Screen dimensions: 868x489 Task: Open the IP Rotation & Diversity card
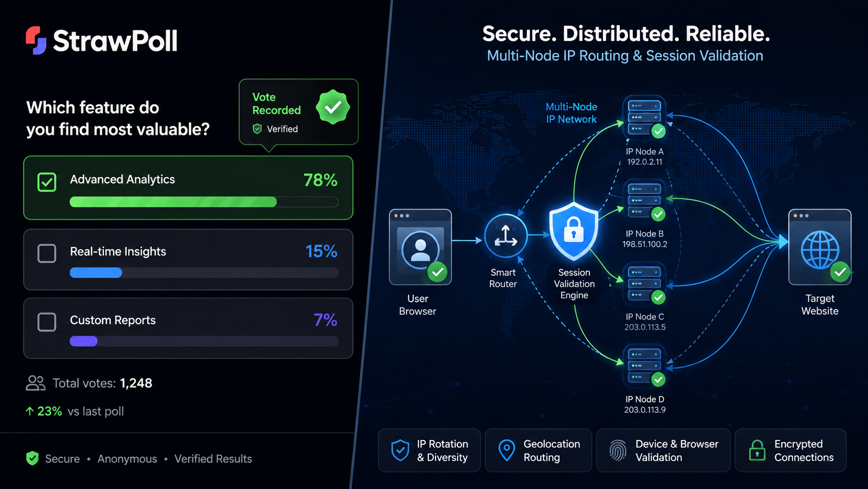pyautogui.click(x=429, y=450)
